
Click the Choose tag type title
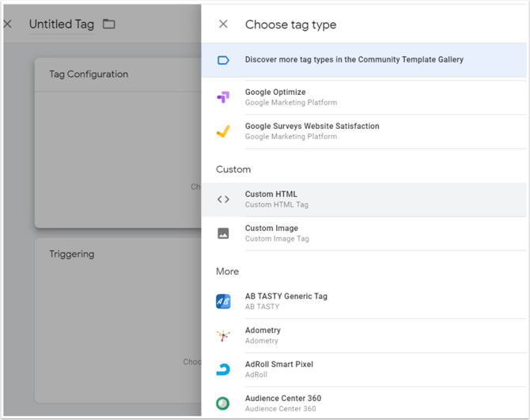click(290, 25)
